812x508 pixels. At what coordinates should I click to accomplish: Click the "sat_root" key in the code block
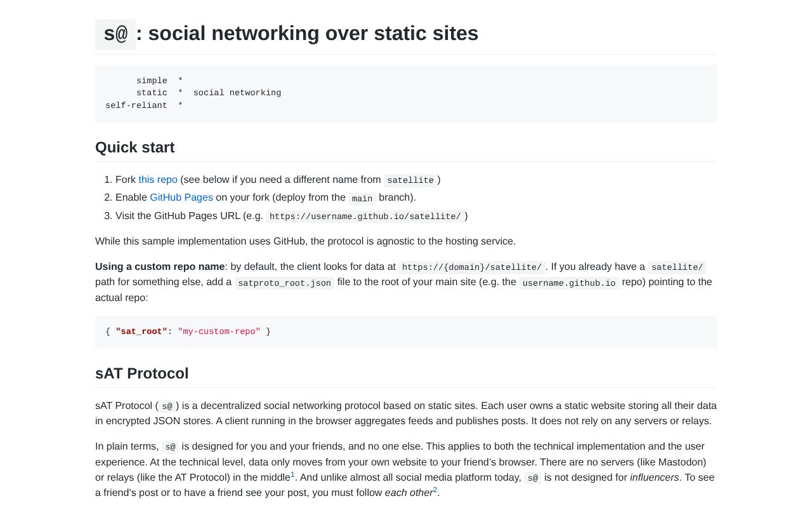[x=141, y=331]
